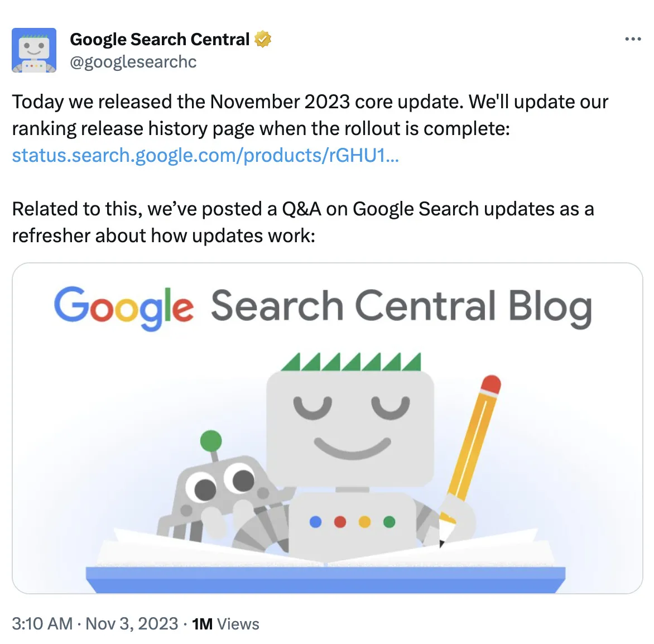Click the @googlesearchc handle
This screenshot has height=644, width=654.
[x=133, y=61]
